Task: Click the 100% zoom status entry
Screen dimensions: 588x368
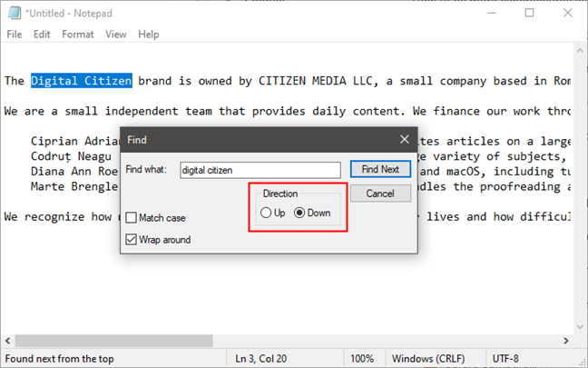Action: (x=362, y=359)
